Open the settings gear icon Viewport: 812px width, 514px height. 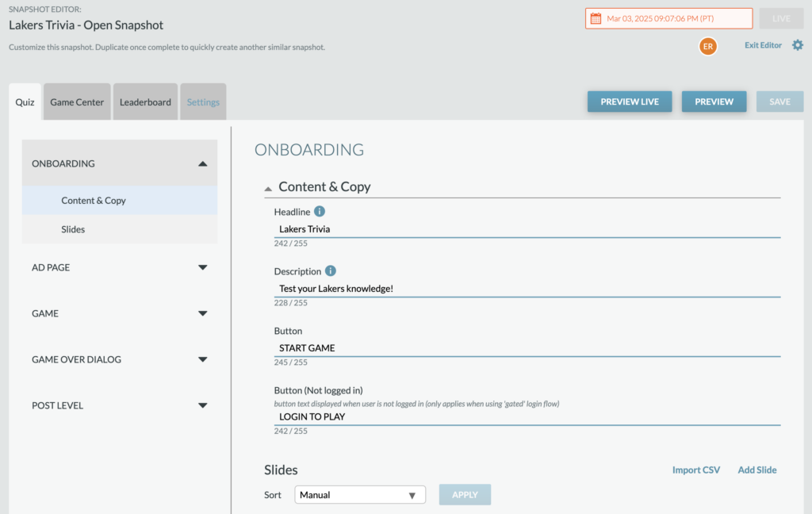(798, 45)
